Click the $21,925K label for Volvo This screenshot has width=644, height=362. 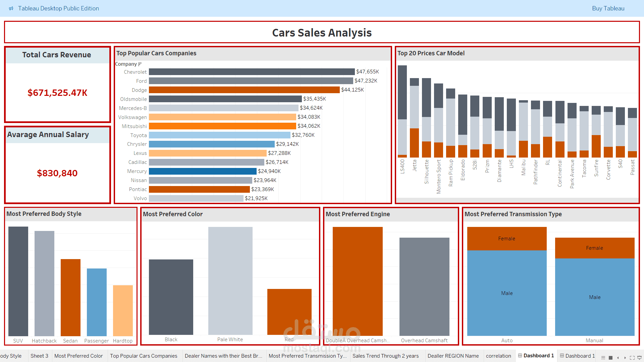point(256,198)
